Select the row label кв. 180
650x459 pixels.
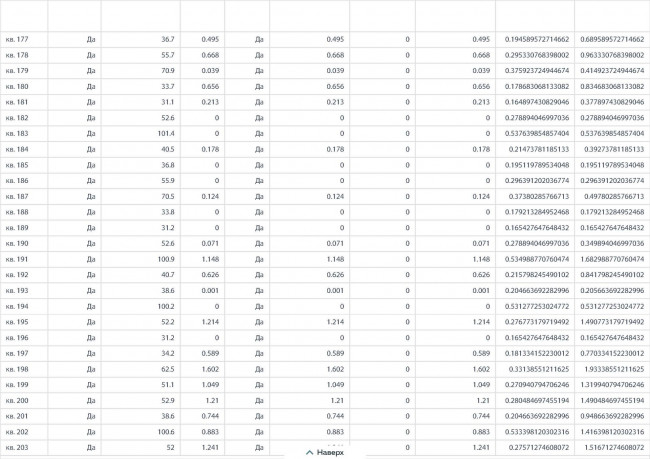[17, 86]
